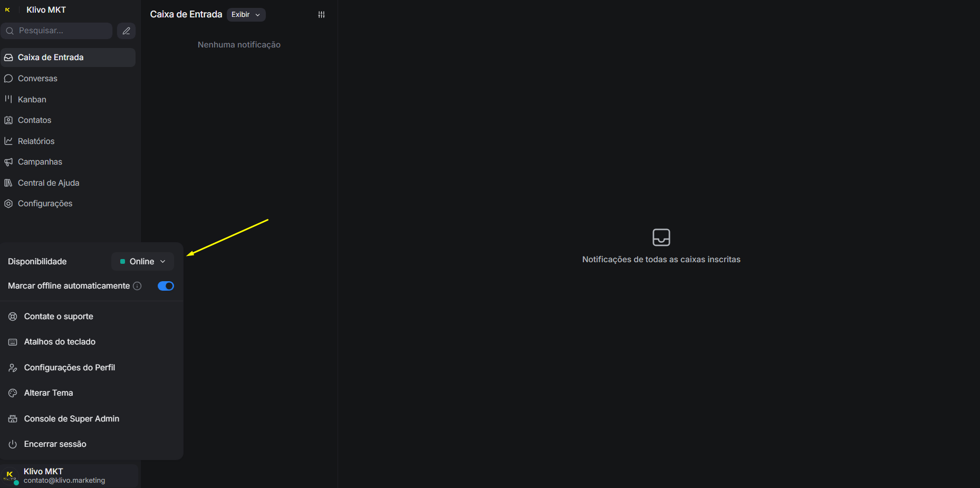Click the Relatórios chart icon

[x=8, y=141]
